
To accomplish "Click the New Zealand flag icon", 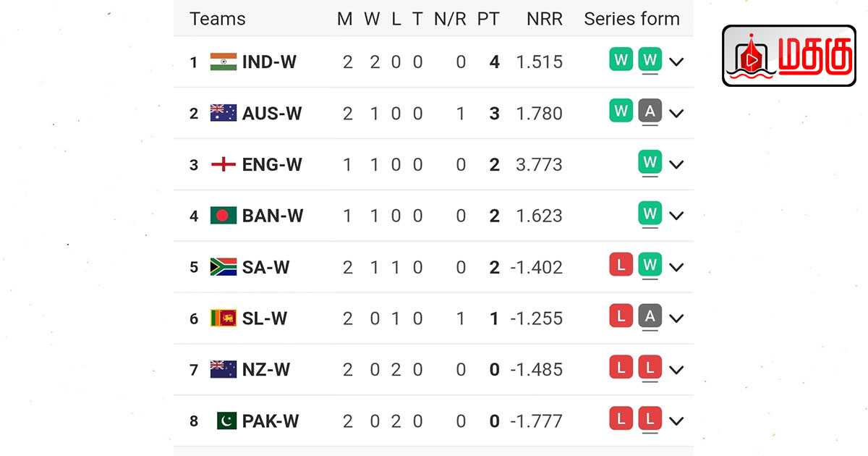I will (x=224, y=370).
